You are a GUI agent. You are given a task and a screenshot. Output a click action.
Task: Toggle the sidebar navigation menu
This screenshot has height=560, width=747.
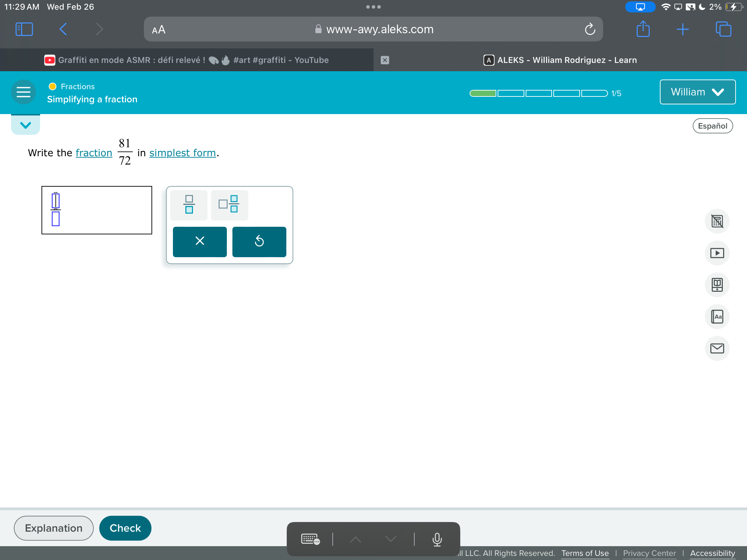[x=24, y=92]
